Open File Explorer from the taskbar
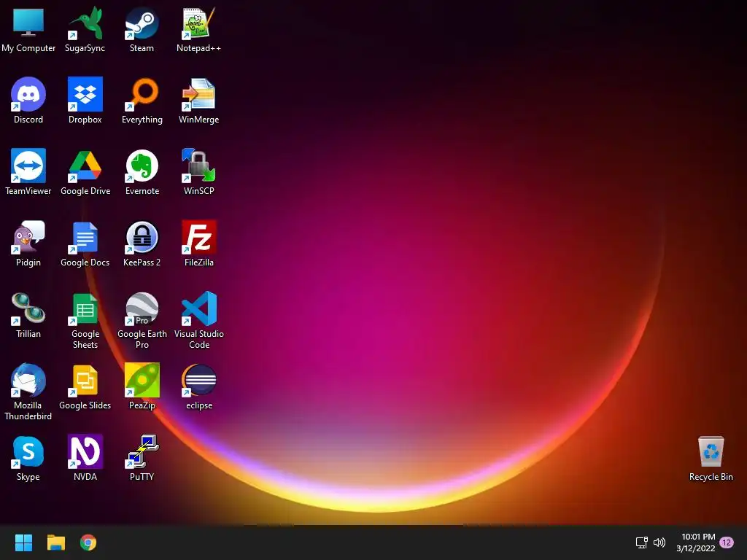The image size is (747, 560). pyautogui.click(x=55, y=542)
